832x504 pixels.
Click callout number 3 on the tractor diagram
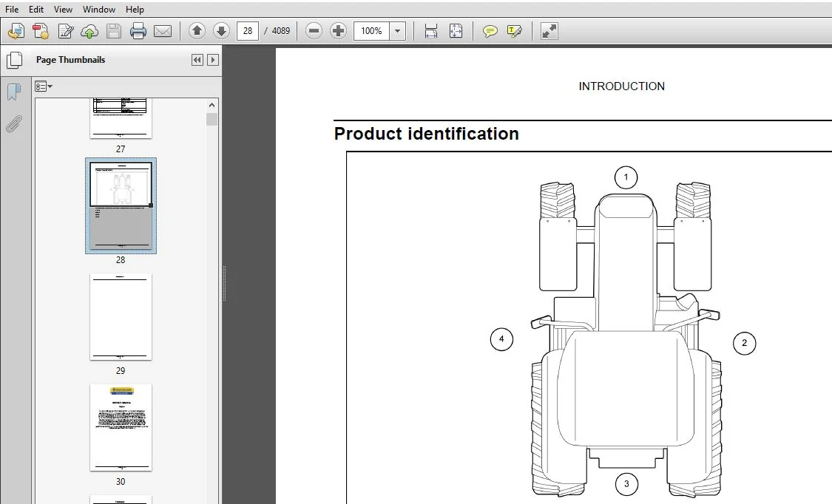tap(626, 484)
